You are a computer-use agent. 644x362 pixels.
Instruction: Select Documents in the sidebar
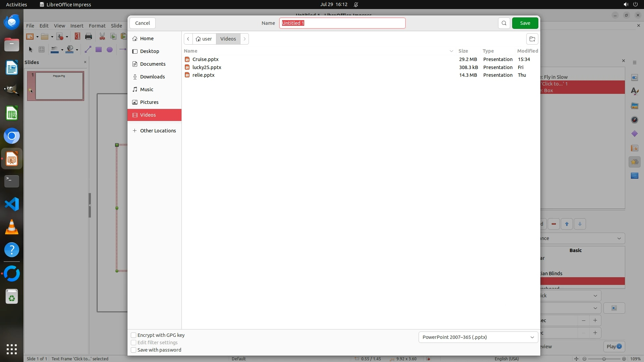coord(153,64)
